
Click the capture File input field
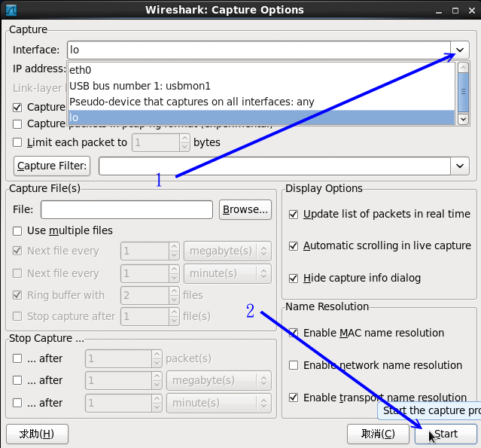pyautogui.click(x=126, y=209)
